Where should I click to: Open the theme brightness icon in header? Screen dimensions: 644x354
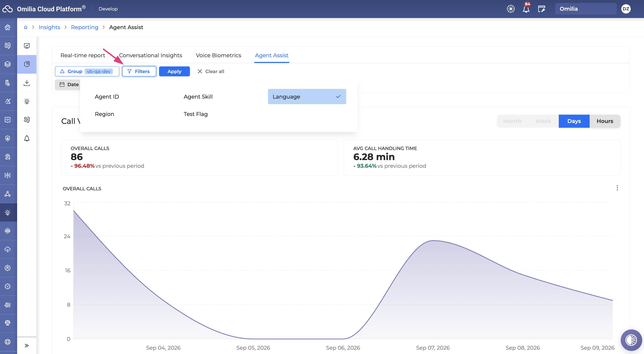pos(510,9)
